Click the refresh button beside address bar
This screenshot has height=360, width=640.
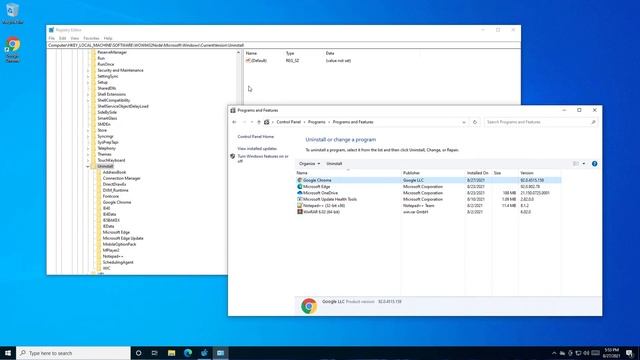coord(475,122)
